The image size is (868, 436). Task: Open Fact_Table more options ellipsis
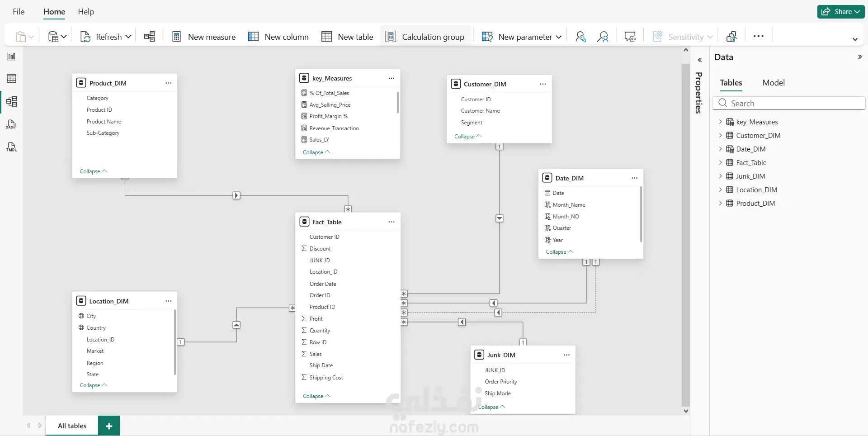coord(392,222)
